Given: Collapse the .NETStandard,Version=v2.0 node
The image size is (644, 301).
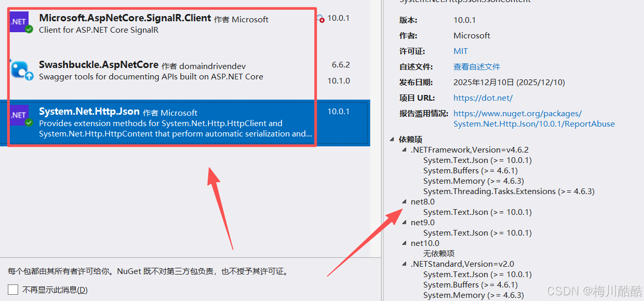Looking at the screenshot, I should (404, 264).
